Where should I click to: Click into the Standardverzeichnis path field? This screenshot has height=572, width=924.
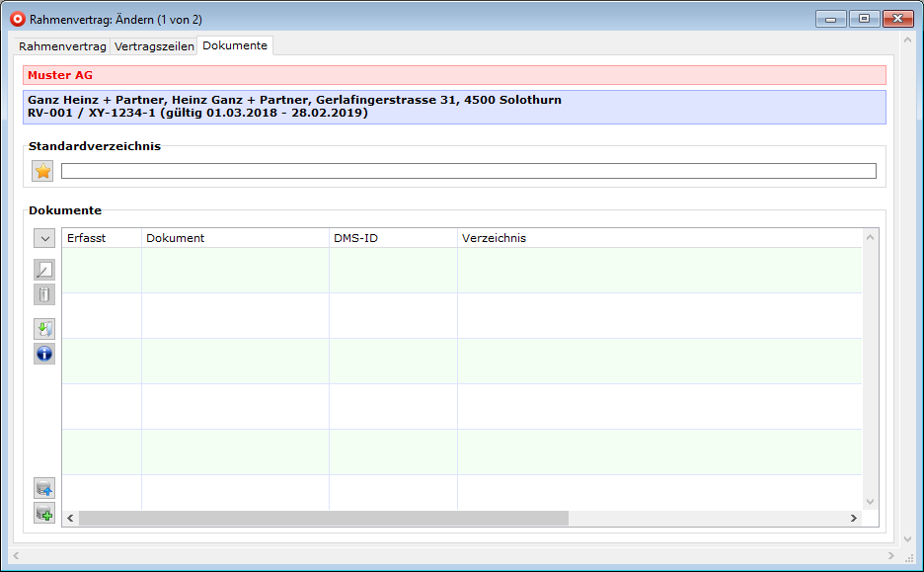click(x=468, y=171)
